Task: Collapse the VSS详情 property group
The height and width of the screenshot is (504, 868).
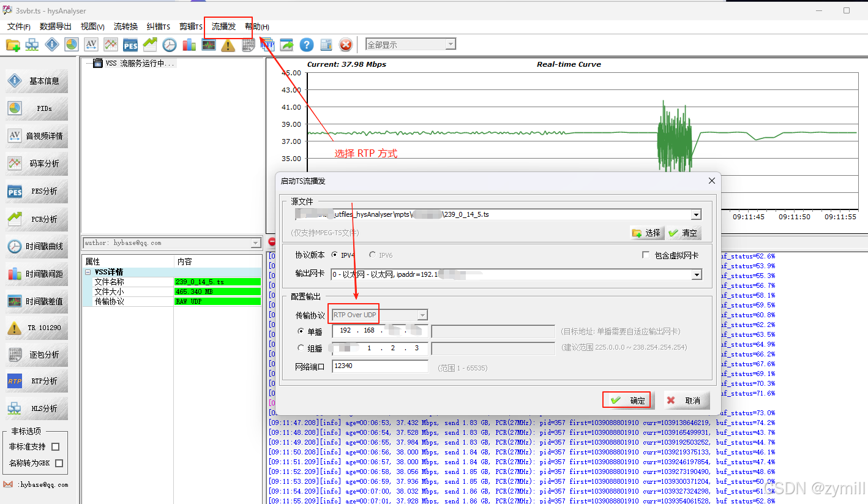Action: pos(88,272)
